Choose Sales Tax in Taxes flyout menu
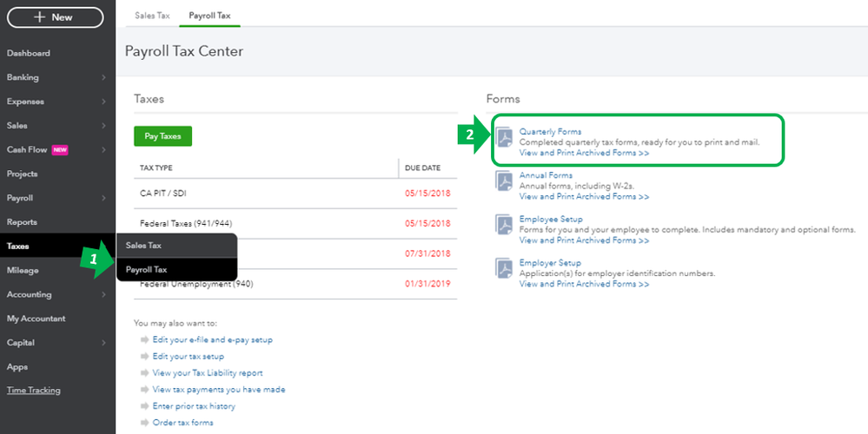 point(176,246)
